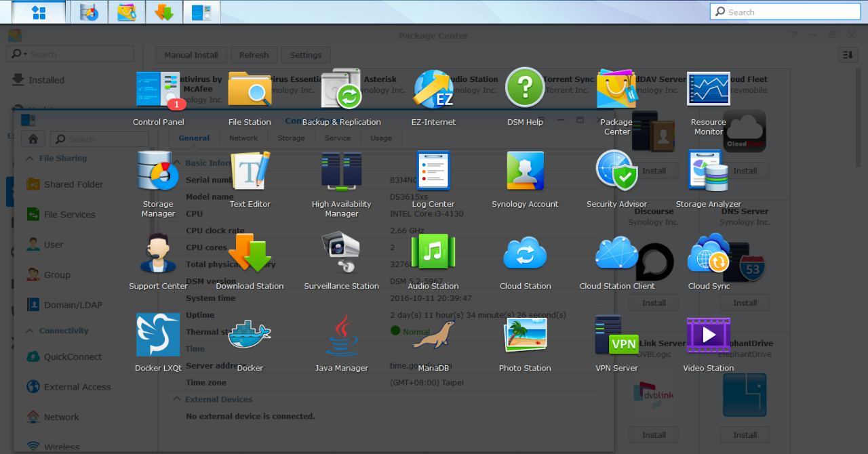Launch Photo Station
Image resolution: width=868 pixels, height=454 pixels.
[x=525, y=335]
